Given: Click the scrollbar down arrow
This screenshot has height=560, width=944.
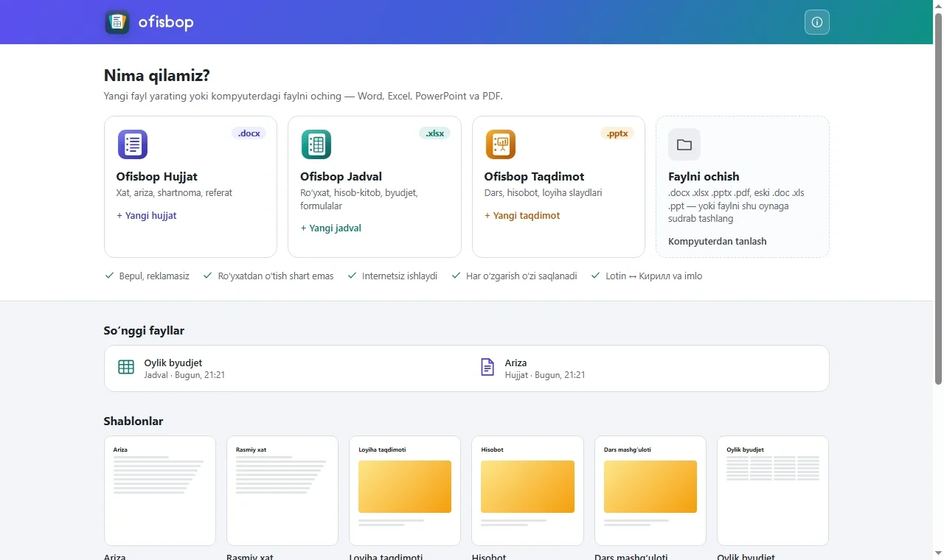Looking at the screenshot, I should pos(938,553).
